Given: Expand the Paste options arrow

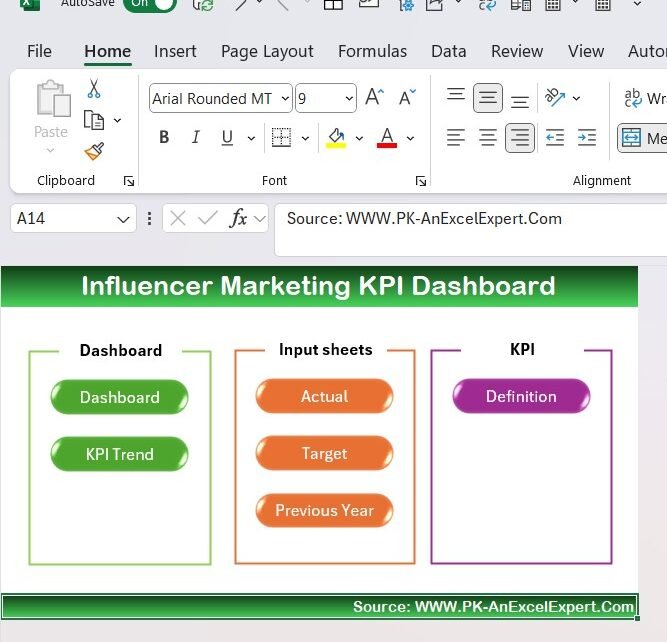Looking at the screenshot, I should pyautogui.click(x=51, y=150).
